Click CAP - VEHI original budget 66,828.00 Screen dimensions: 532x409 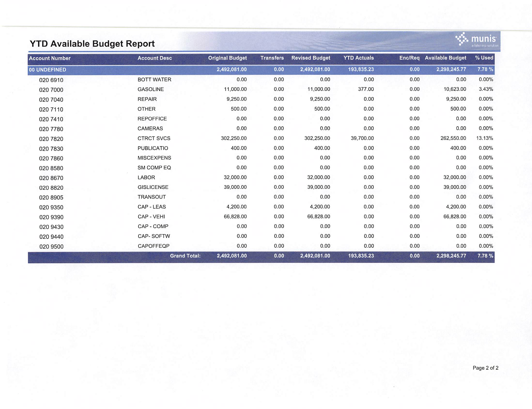click(235, 216)
